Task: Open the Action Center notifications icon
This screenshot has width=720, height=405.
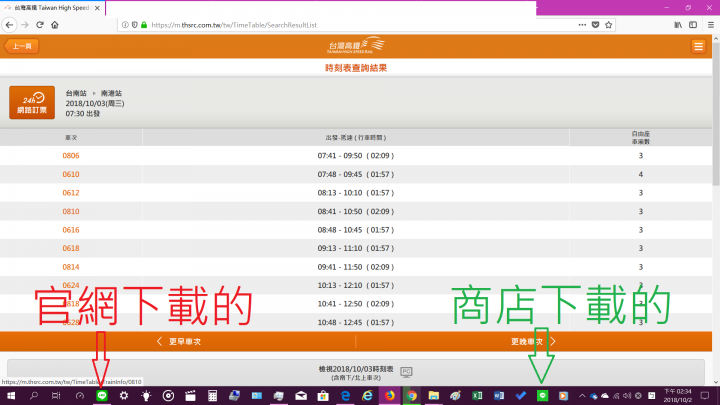Action: 705,396
